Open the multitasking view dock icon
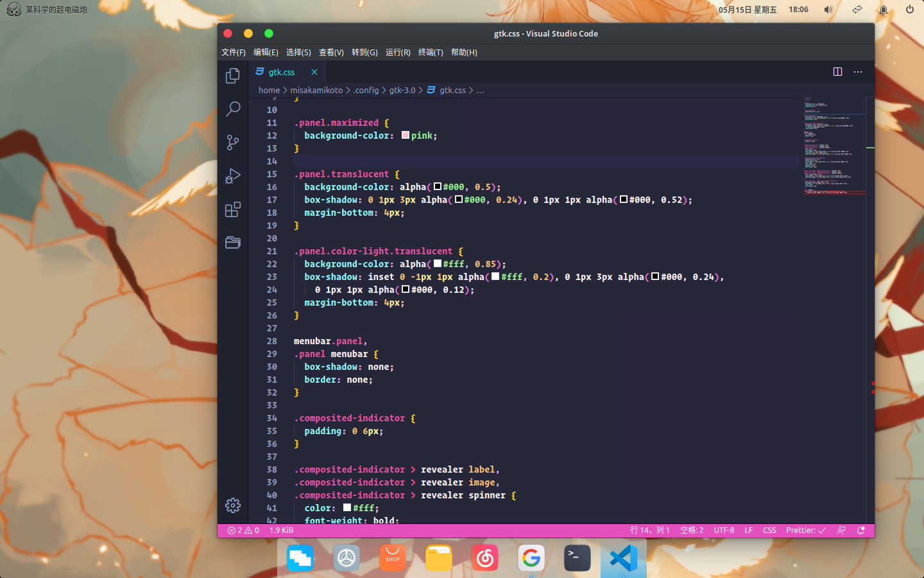Screen dimensions: 924x578 pos(300,558)
